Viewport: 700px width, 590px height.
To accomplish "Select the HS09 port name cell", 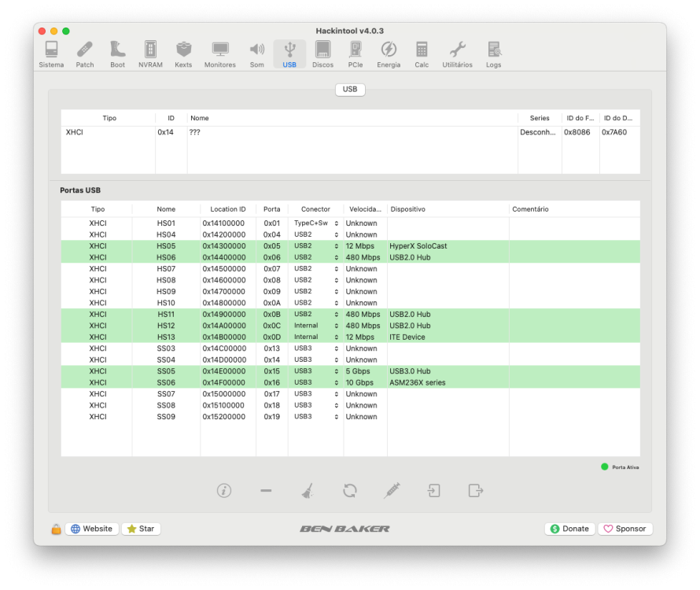I will (166, 292).
